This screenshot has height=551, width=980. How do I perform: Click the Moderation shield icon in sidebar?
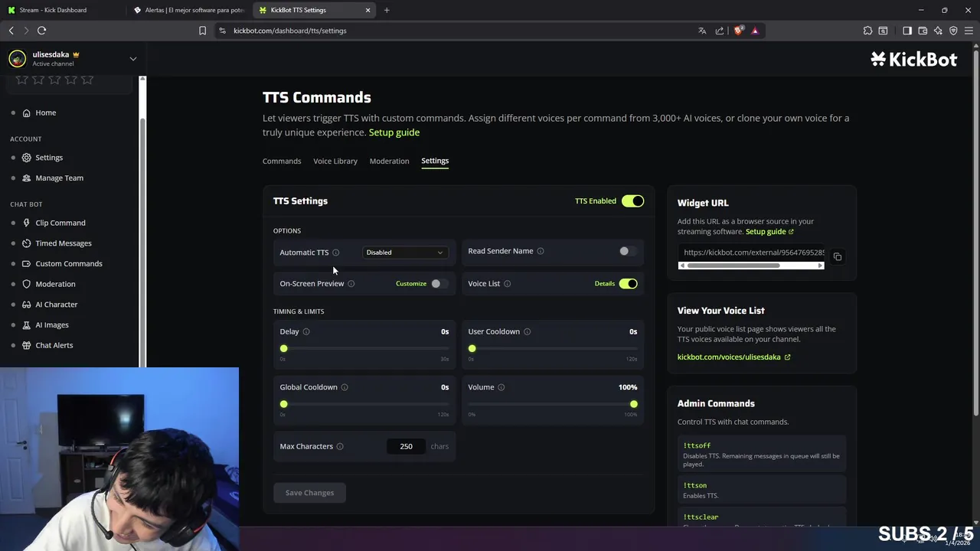click(27, 284)
